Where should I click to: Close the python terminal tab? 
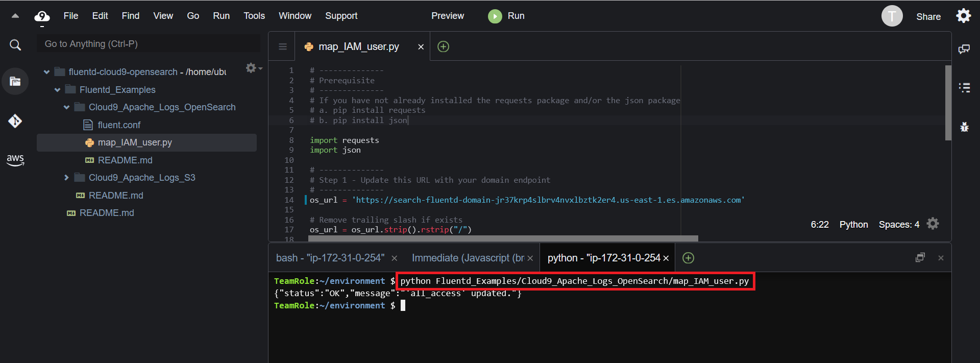click(x=666, y=258)
